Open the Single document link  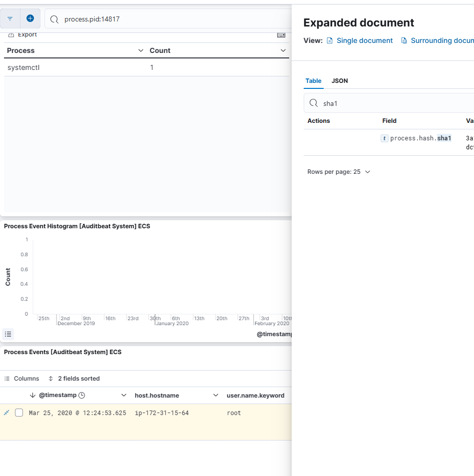click(x=360, y=40)
